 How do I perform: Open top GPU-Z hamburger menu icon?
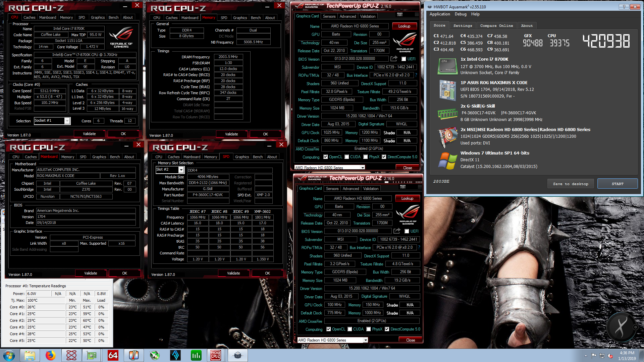(416, 15)
